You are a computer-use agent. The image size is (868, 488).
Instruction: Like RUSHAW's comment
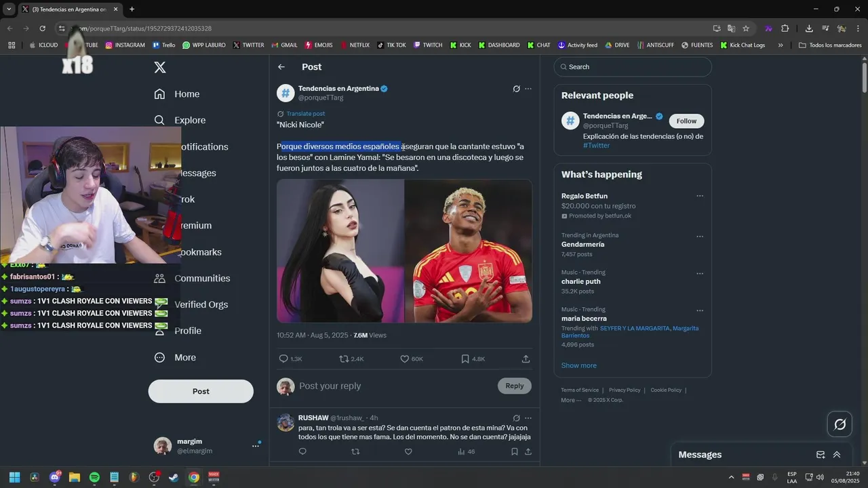click(408, 451)
